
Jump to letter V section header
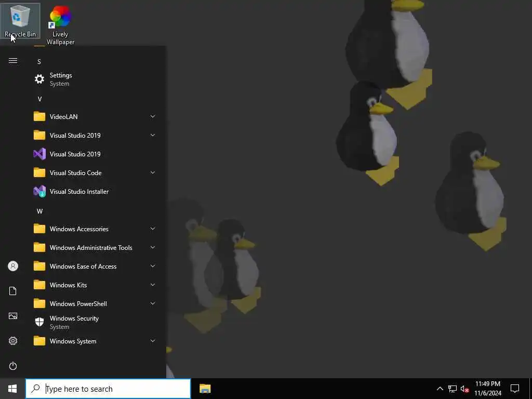(x=39, y=99)
